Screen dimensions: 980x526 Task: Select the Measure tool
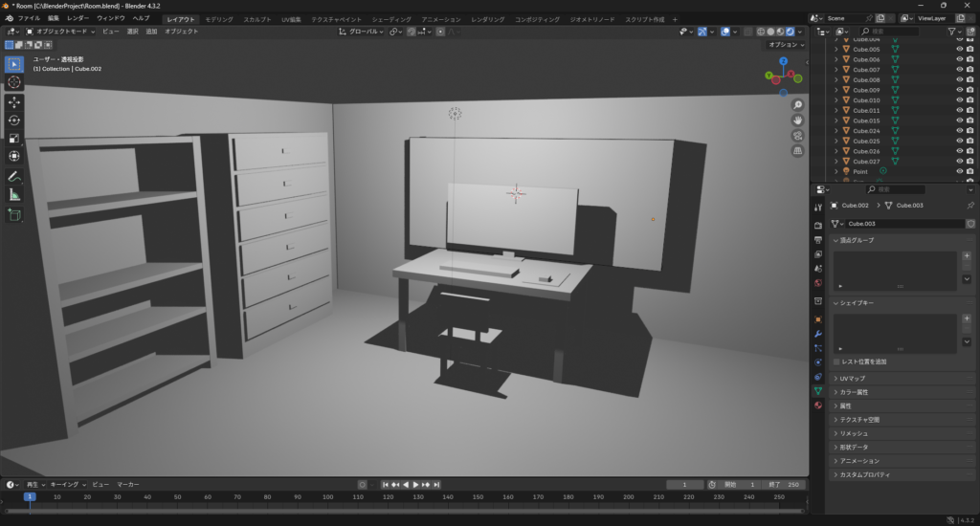click(x=14, y=195)
